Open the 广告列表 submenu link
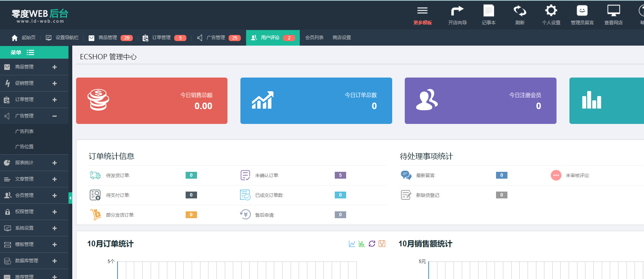The width and height of the screenshot is (644, 279). [24, 131]
